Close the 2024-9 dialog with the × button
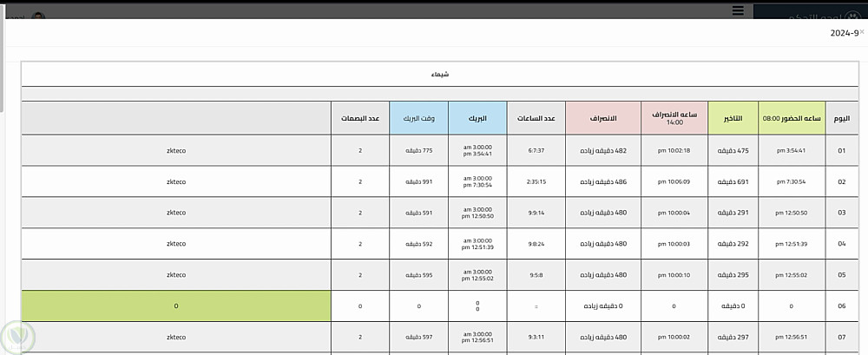868x355 pixels. (862, 32)
